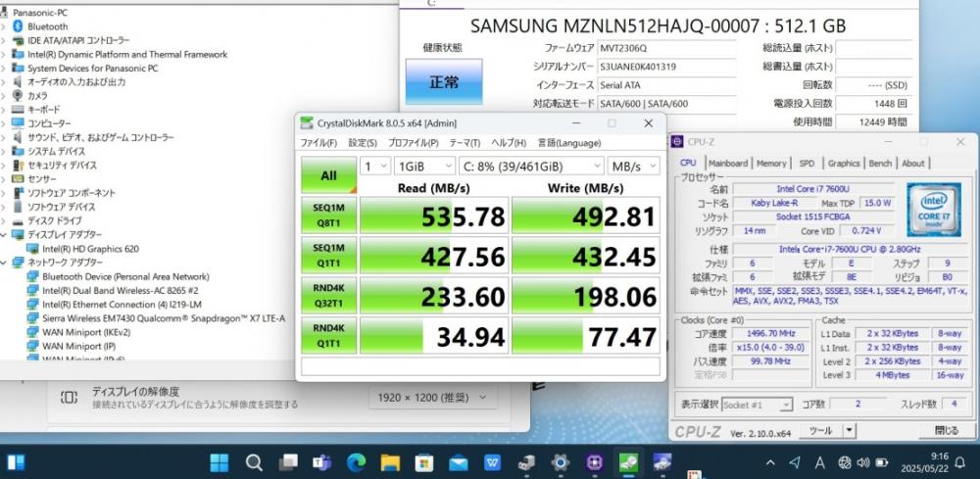Open the 1GiB test size dropdown
The width and height of the screenshot is (980, 479).
pyautogui.click(x=424, y=167)
